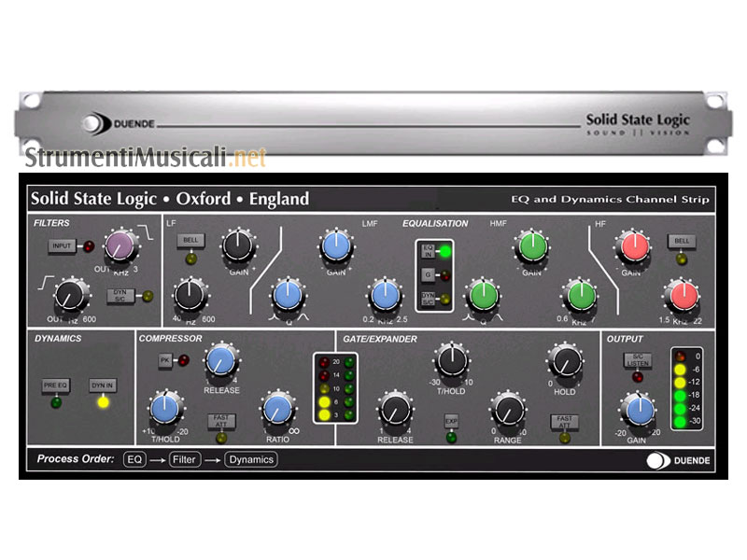Click the compressor PK button
This screenshot has width=747, height=560.
(x=163, y=360)
